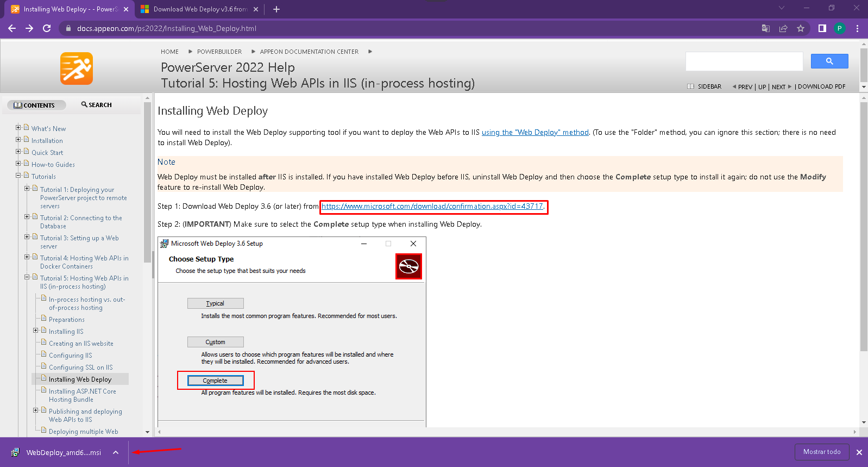This screenshot has width=868, height=467.
Task: Switch to Download Web Deploy browser tab
Action: coord(199,9)
